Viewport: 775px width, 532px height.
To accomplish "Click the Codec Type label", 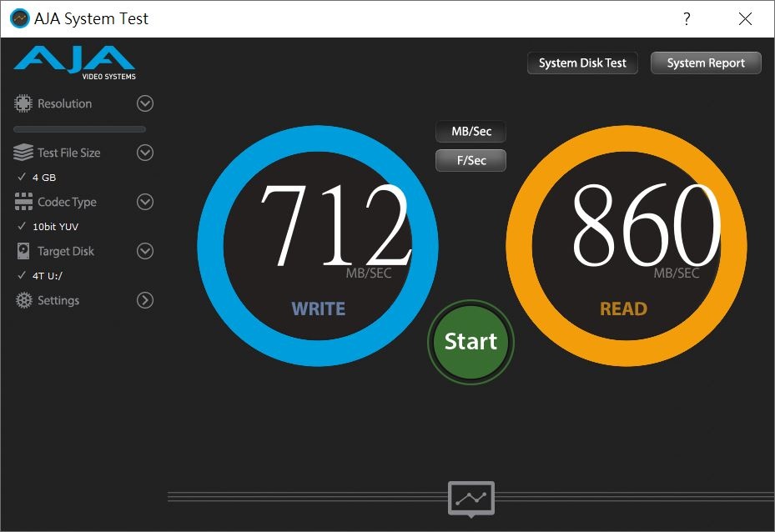I will [x=68, y=202].
